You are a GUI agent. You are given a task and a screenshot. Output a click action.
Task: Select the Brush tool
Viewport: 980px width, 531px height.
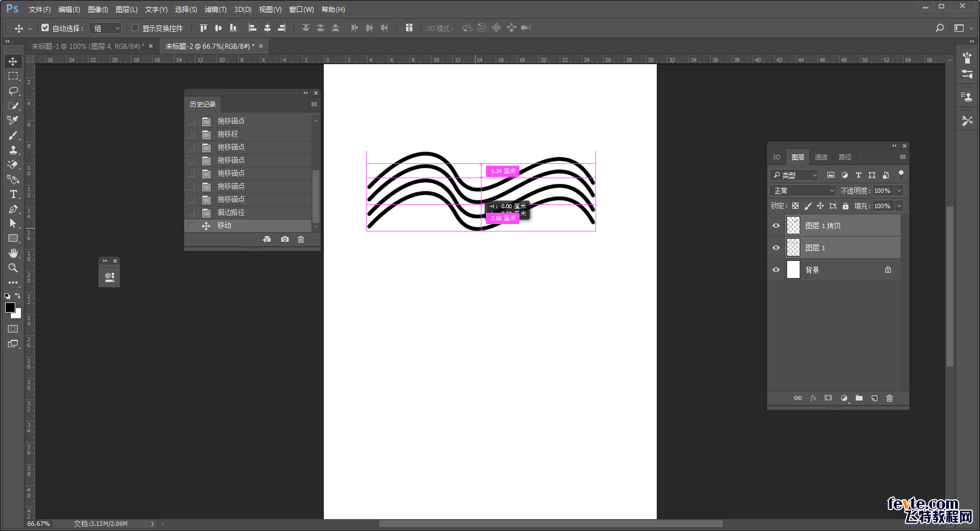(x=12, y=135)
